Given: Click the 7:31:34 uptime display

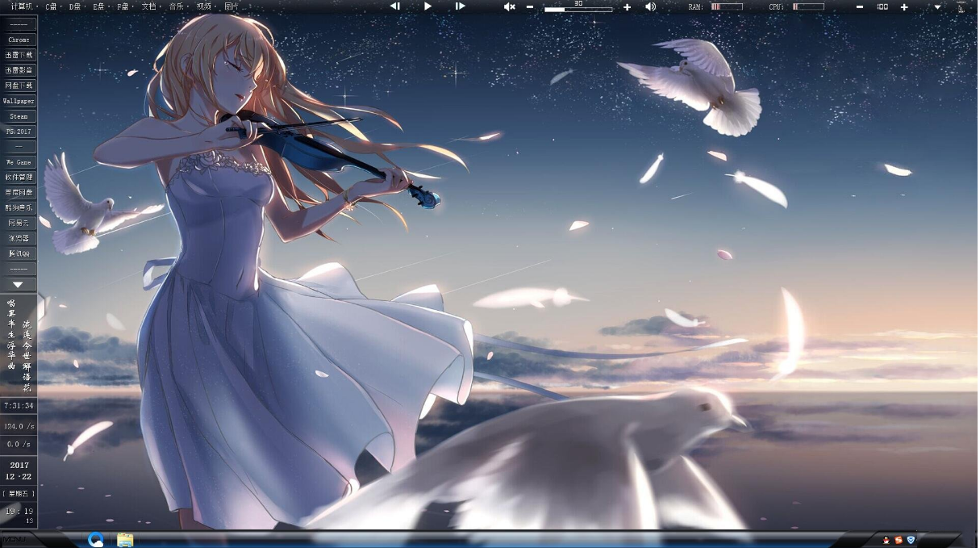Looking at the screenshot, I should point(19,405).
